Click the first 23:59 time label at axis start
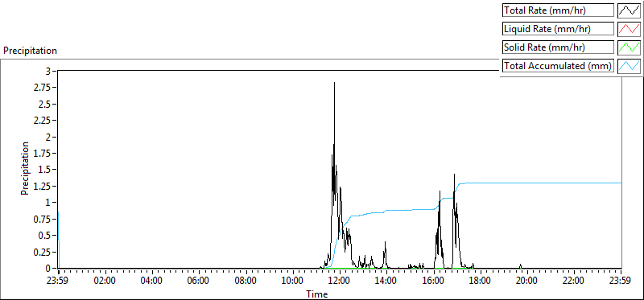Image resolution: width=644 pixels, height=300 pixels. (x=58, y=282)
